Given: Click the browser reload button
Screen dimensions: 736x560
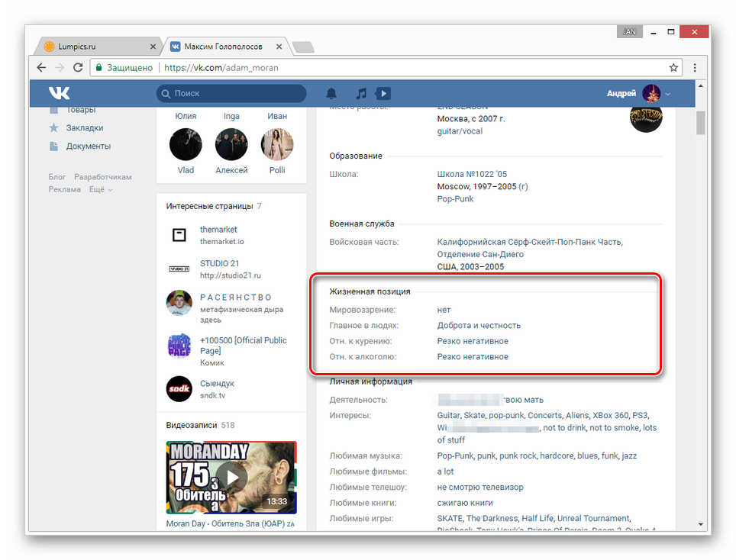Looking at the screenshot, I should click(79, 67).
